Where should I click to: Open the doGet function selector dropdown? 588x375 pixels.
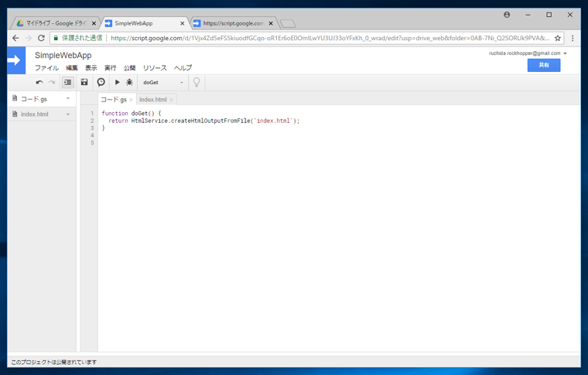[162, 83]
